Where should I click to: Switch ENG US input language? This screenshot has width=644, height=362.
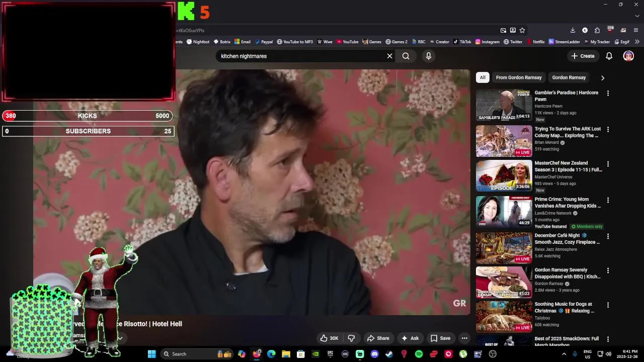tap(587, 354)
